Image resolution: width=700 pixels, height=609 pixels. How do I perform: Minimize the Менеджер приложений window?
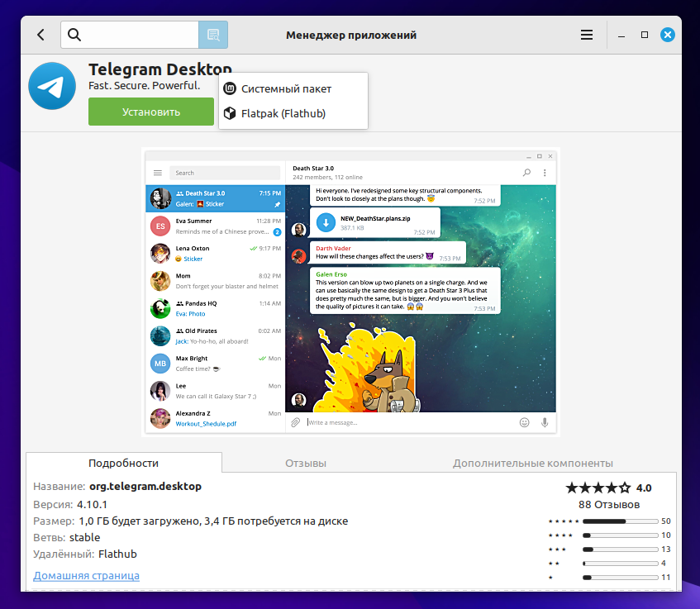pyautogui.click(x=621, y=36)
